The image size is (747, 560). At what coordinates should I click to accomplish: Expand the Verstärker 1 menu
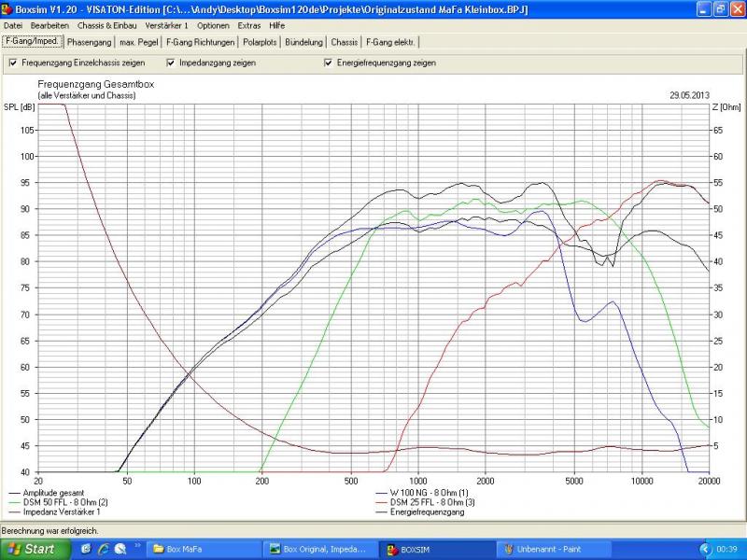(x=166, y=25)
